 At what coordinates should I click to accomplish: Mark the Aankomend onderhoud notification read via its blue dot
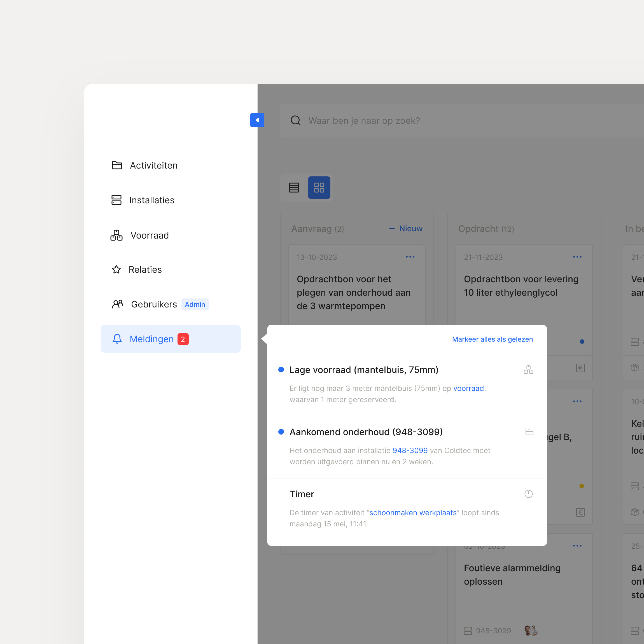pos(281,431)
